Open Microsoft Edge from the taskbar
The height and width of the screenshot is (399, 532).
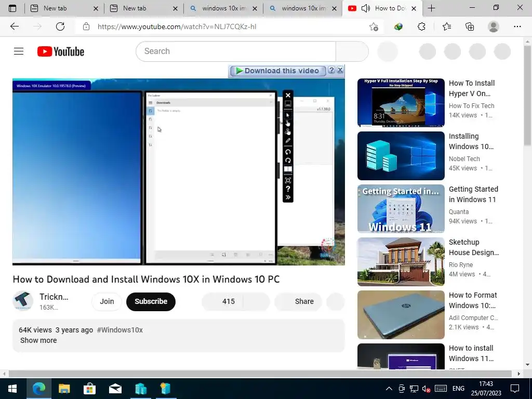[38, 389]
